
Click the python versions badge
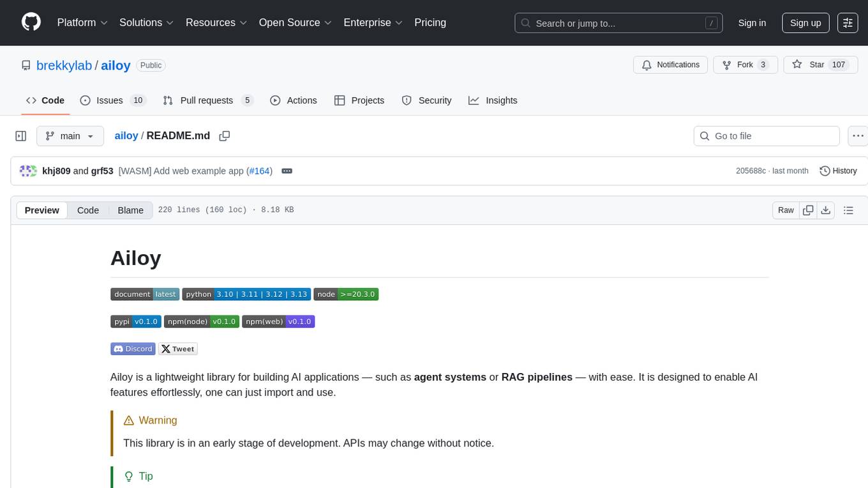tap(246, 294)
